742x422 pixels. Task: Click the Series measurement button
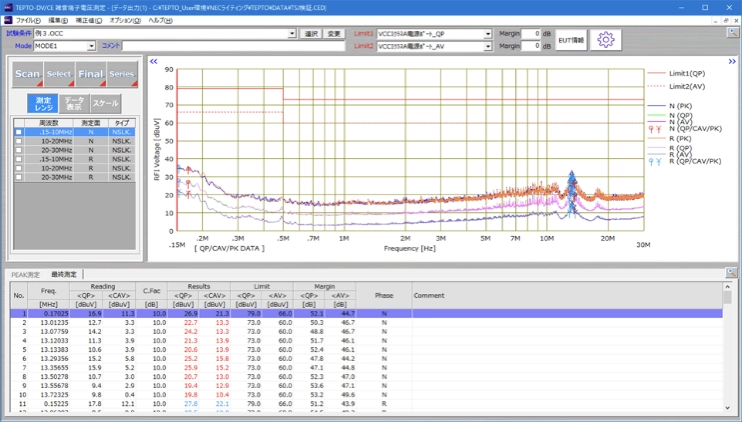click(122, 74)
